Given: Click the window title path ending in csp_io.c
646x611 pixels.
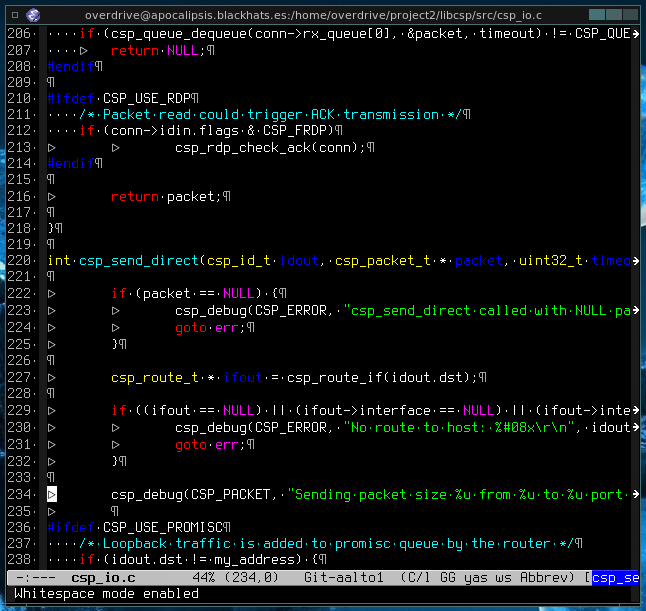Looking at the screenshot, I should pos(313,16).
